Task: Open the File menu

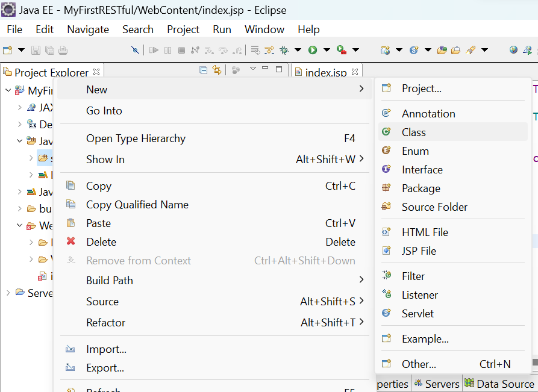Action: [14, 30]
